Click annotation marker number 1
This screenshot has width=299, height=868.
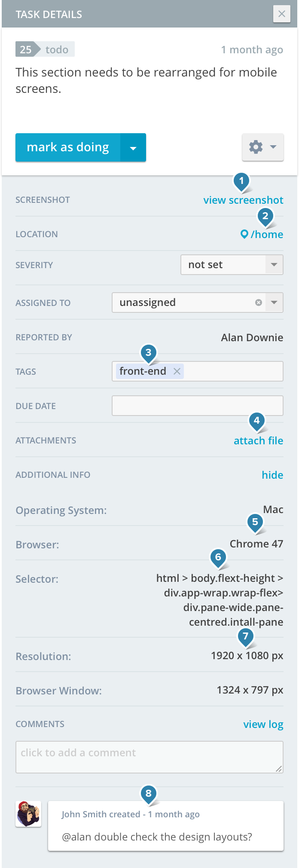point(241,181)
